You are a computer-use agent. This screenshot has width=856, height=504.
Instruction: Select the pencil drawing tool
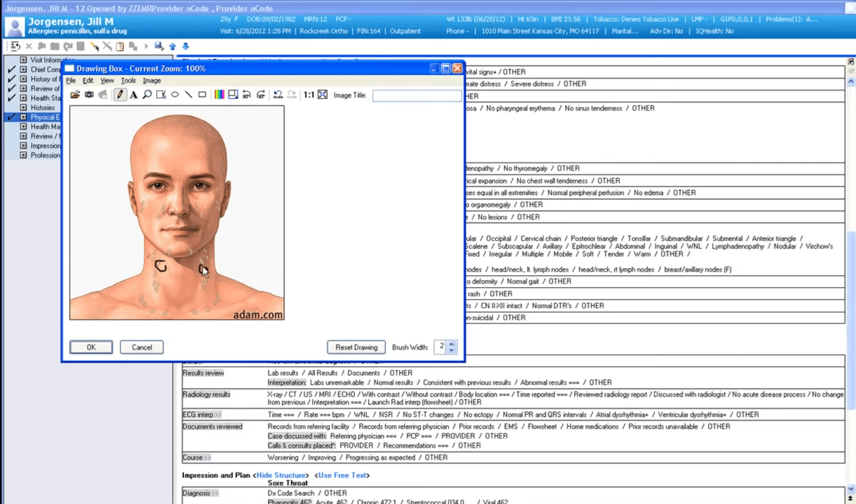coord(120,95)
